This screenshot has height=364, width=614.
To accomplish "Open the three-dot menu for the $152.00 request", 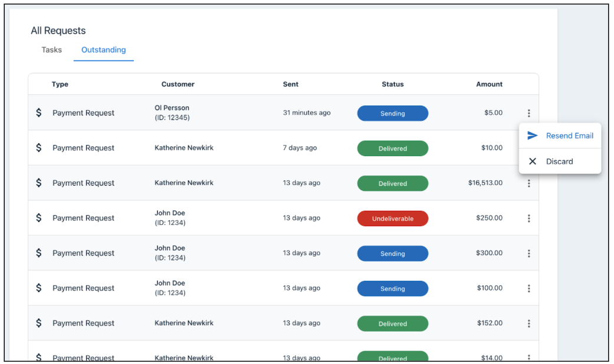I will [529, 323].
